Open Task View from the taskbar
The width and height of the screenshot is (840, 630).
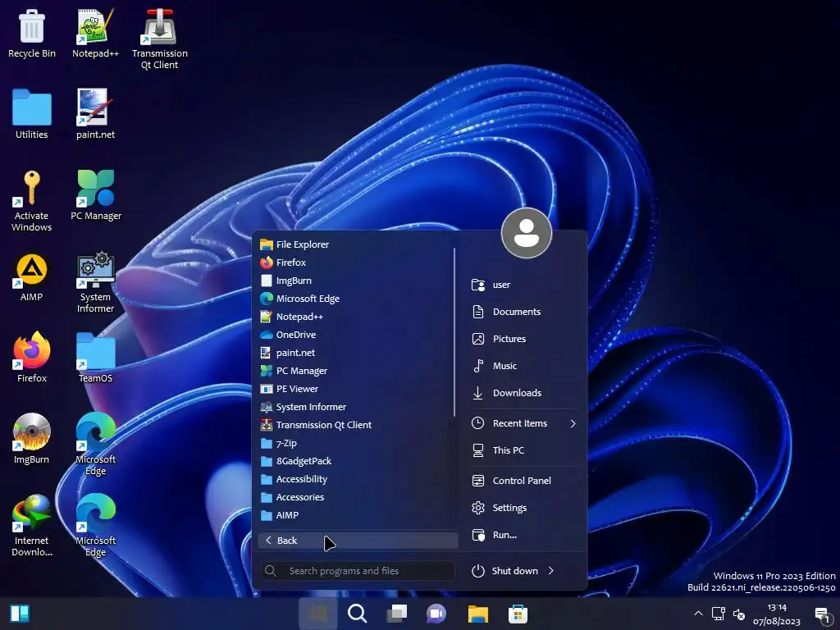coord(397,614)
